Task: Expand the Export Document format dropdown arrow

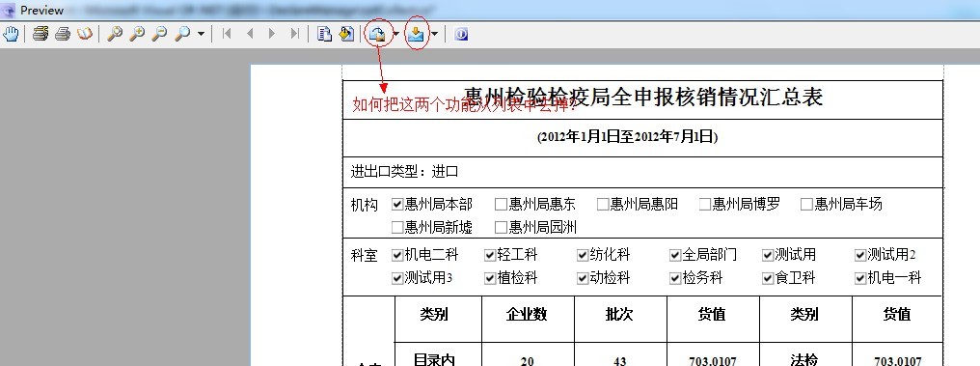Action: (395, 34)
